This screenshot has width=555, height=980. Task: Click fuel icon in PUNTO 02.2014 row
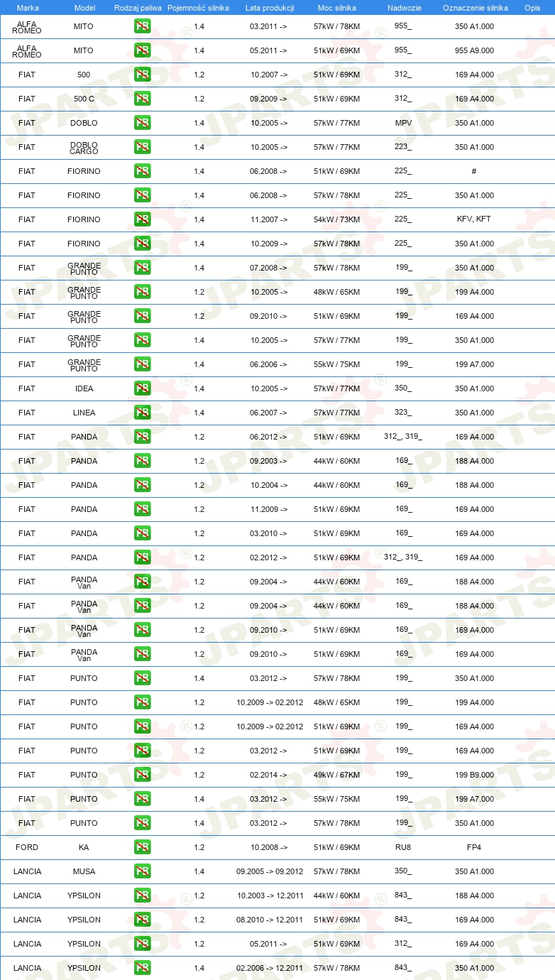click(142, 775)
